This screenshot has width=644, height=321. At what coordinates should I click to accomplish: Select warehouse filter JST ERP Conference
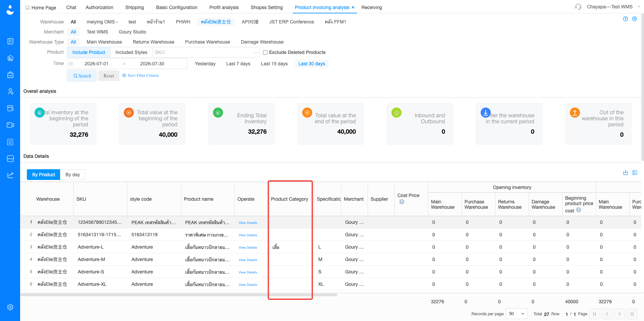coord(291,22)
